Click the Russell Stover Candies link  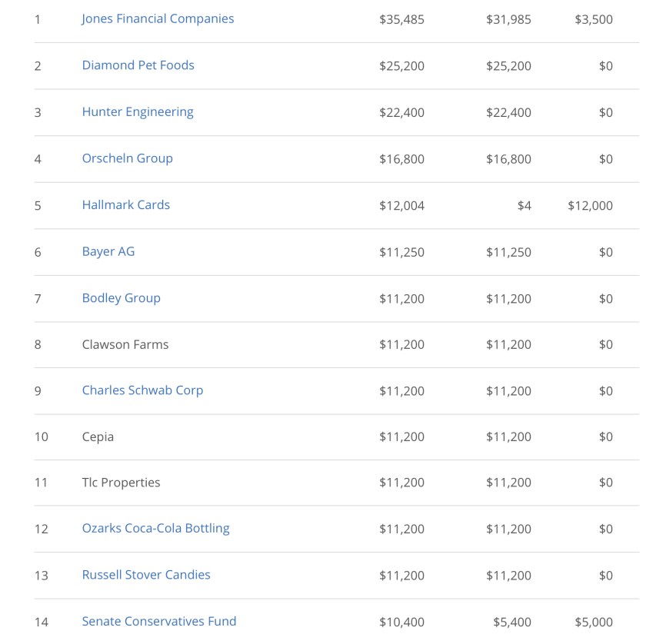coord(146,575)
